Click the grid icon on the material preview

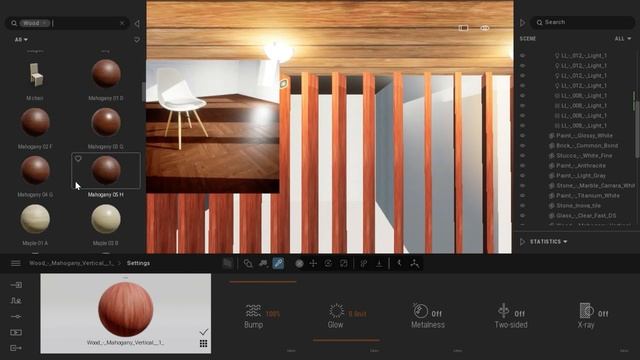coord(203,343)
